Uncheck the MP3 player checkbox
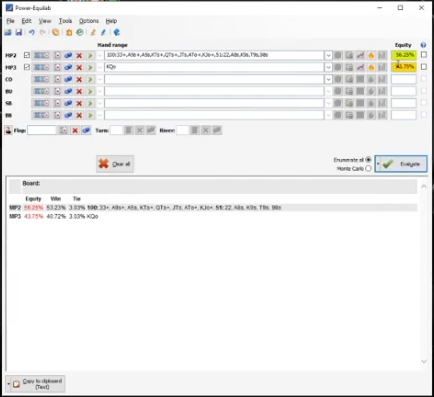The height and width of the screenshot is (397, 434). pos(27,67)
